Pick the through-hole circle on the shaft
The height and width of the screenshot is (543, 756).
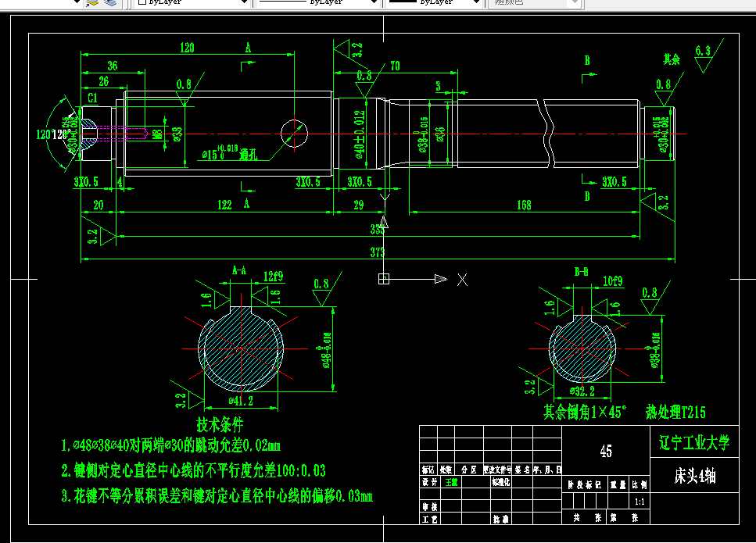click(x=294, y=134)
